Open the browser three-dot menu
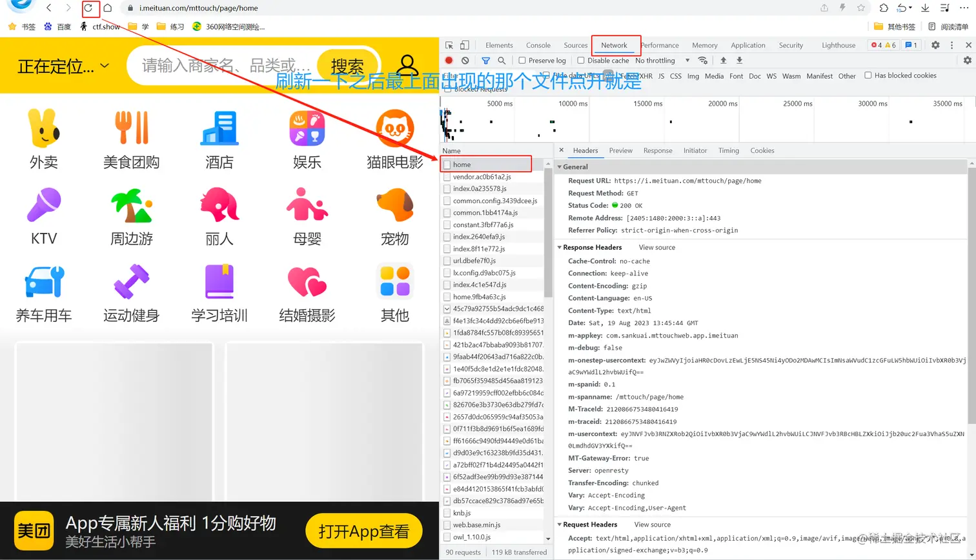 click(x=964, y=8)
